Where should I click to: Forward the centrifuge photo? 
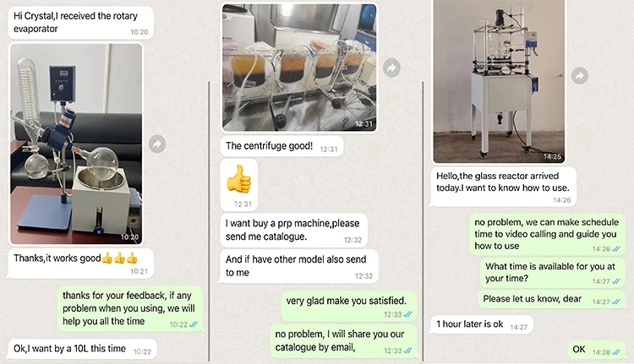point(391,68)
